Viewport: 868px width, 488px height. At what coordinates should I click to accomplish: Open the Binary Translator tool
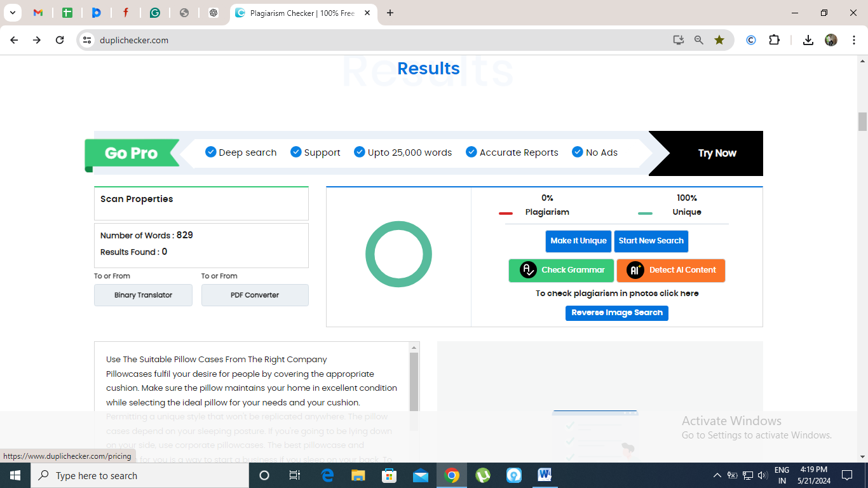coord(143,295)
